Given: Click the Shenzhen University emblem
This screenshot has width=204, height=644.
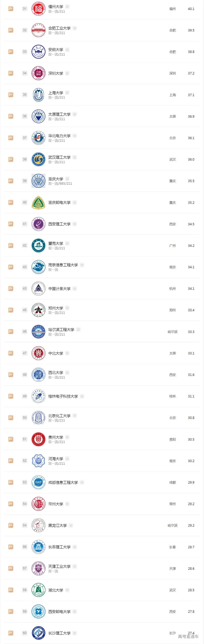Looking at the screenshot, I should click(38, 73).
